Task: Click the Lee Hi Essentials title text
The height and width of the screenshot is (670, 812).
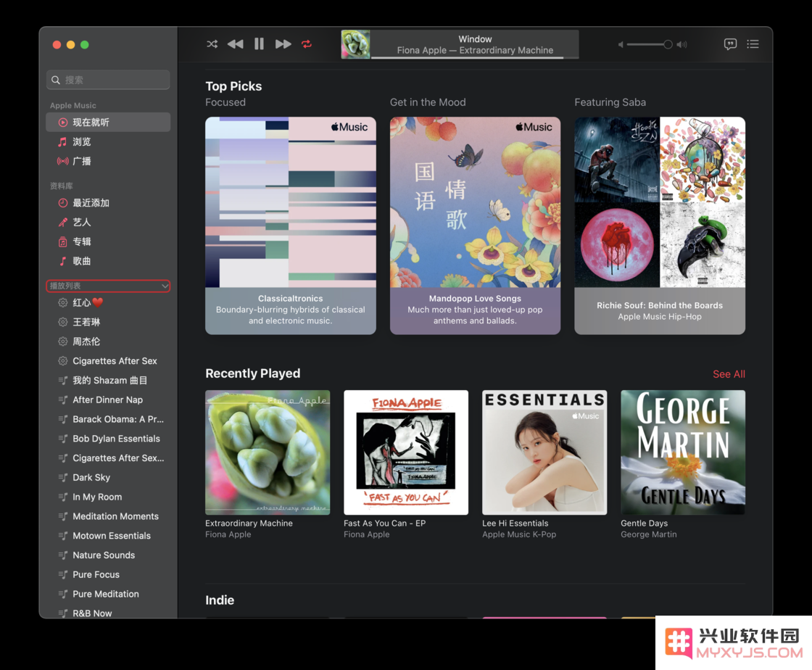Action: pyautogui.click(x=515, y=523)
